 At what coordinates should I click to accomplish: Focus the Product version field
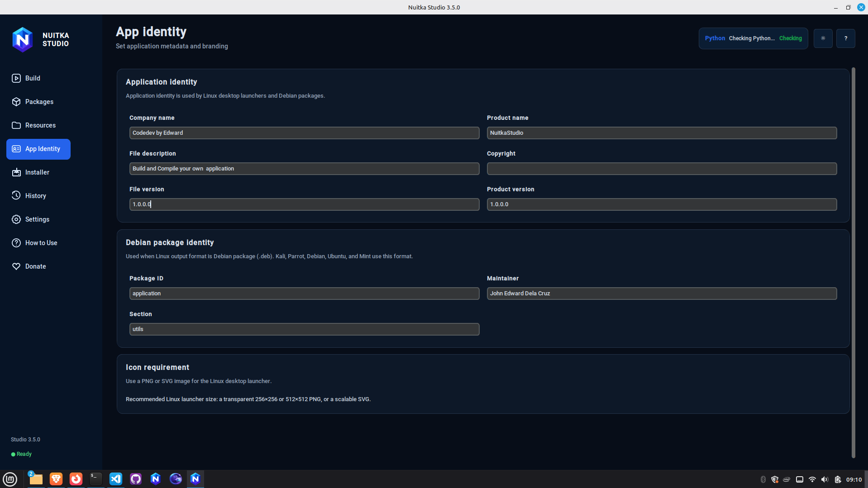[x=662, y=204]
